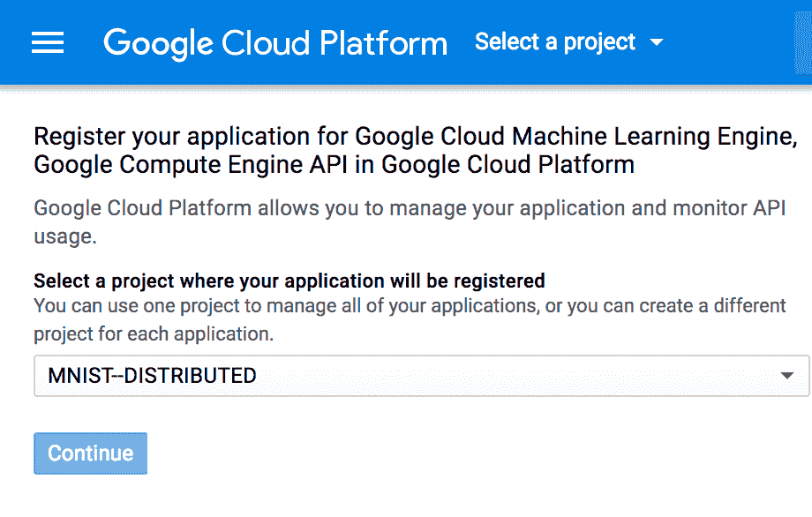This screenshot has width=812, height=517.
Task: Open the Select a project header dropdown
Action: pos(569,42)
